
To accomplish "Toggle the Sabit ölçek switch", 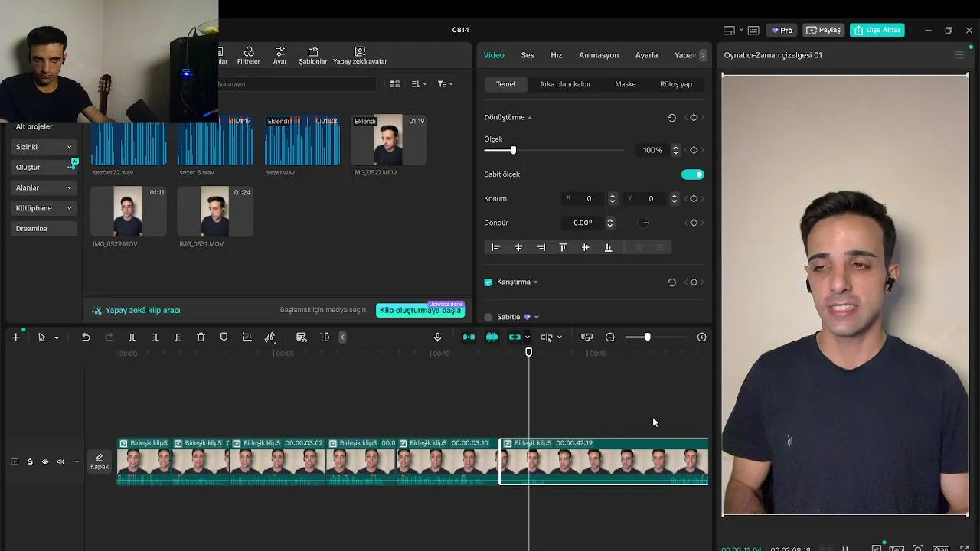I will [693, 174].
